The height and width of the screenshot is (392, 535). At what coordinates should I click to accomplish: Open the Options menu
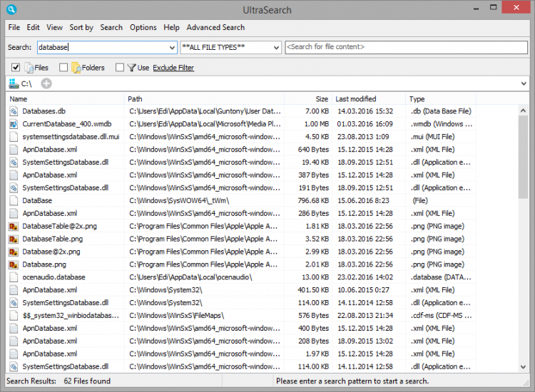[143, 27]
